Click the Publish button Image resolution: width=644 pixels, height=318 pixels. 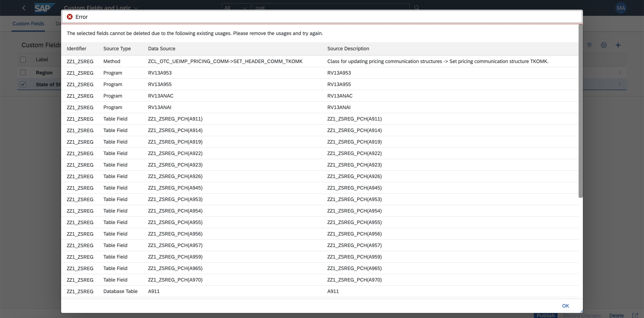tap(546, 315)
